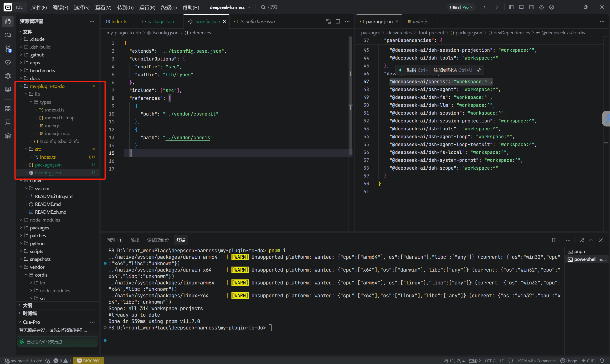Image resolution: width=610 pixels, height=364 pixels.
Task: Follow the ../tsconfig.base.json link
Action: (x=192, y=51)
